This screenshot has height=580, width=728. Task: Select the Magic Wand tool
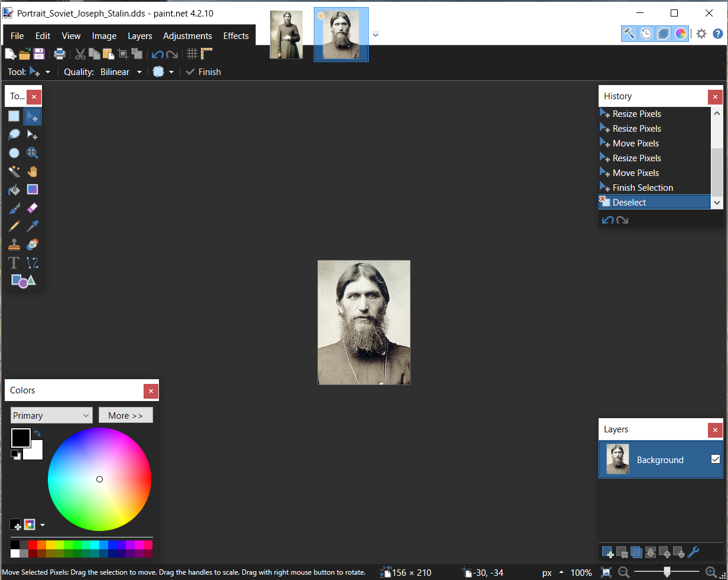[14, 171]
